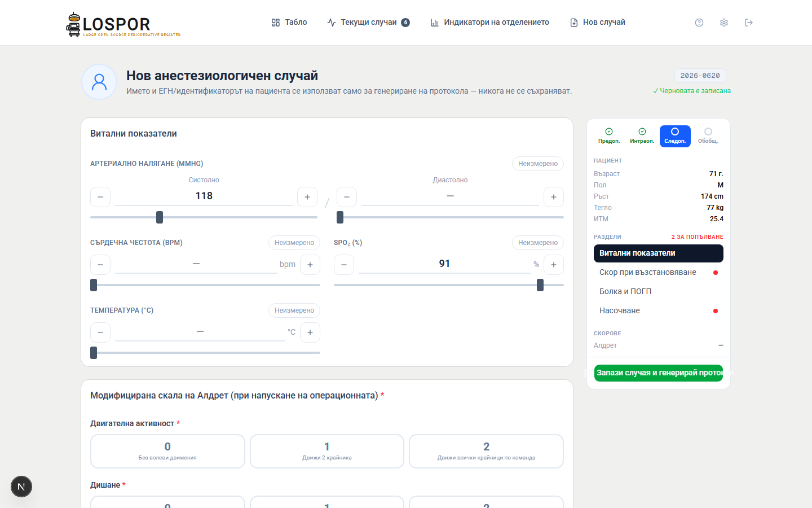Select Витални показатели section in sidebar
Image resolution: width=812 pixels, height=508 pixels.
point(659,253)
